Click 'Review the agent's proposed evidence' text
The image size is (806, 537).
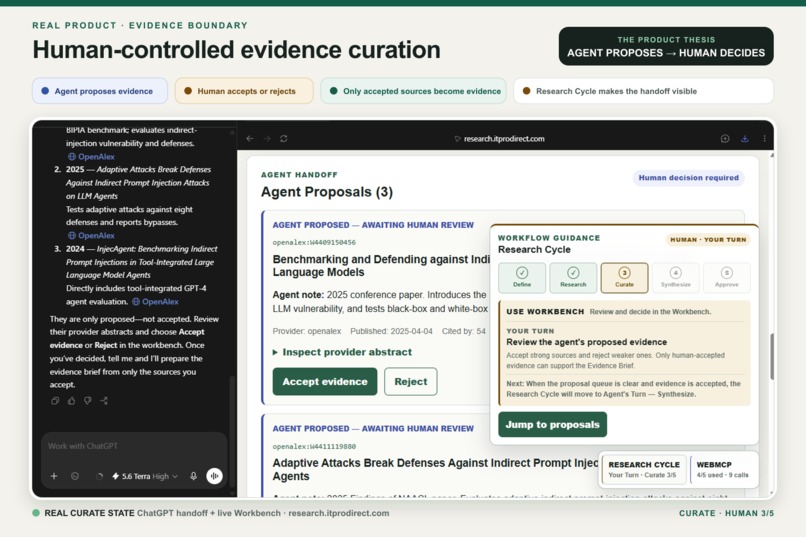click(x=587, y=342)
